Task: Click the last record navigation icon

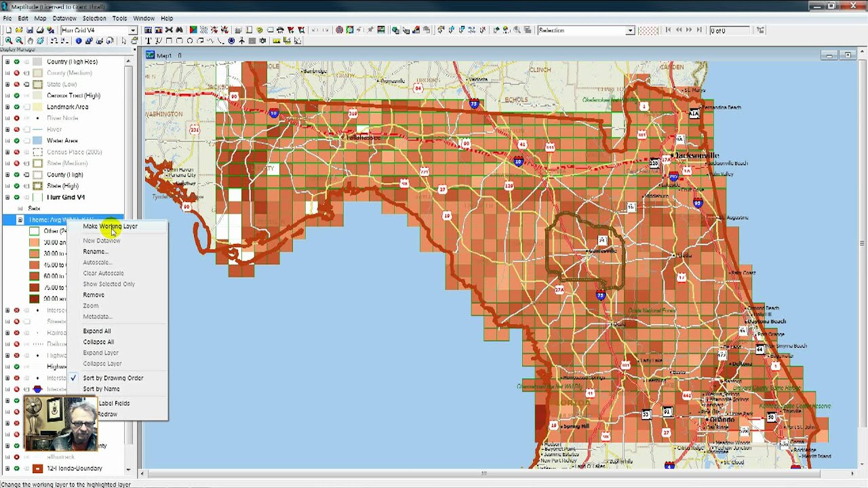Action: [x=699, y=30]
